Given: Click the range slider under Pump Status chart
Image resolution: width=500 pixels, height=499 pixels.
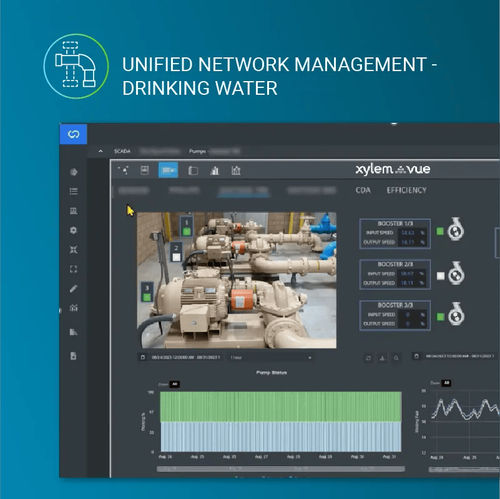Looking at the screenshot, I should [281, 469].
